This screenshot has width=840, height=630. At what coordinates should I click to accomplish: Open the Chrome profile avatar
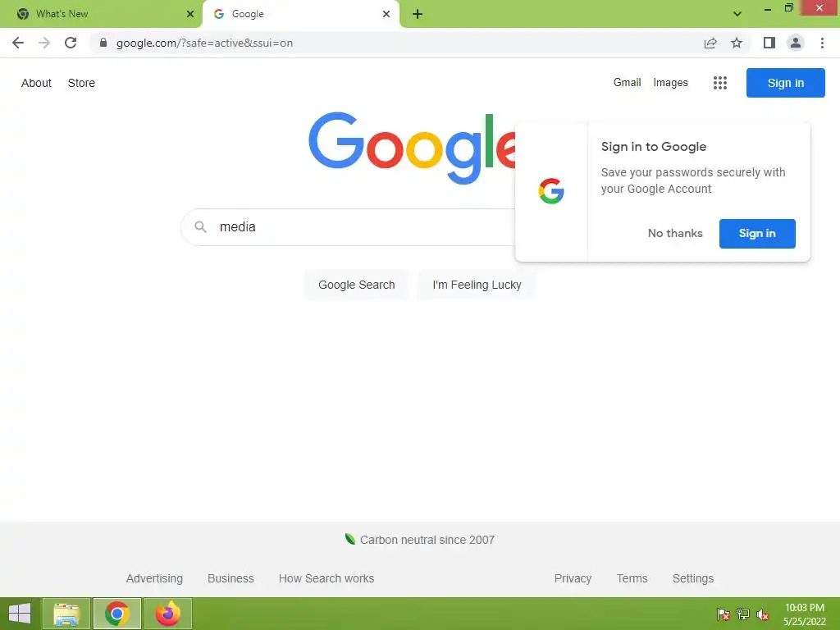(x=796, y=43)
